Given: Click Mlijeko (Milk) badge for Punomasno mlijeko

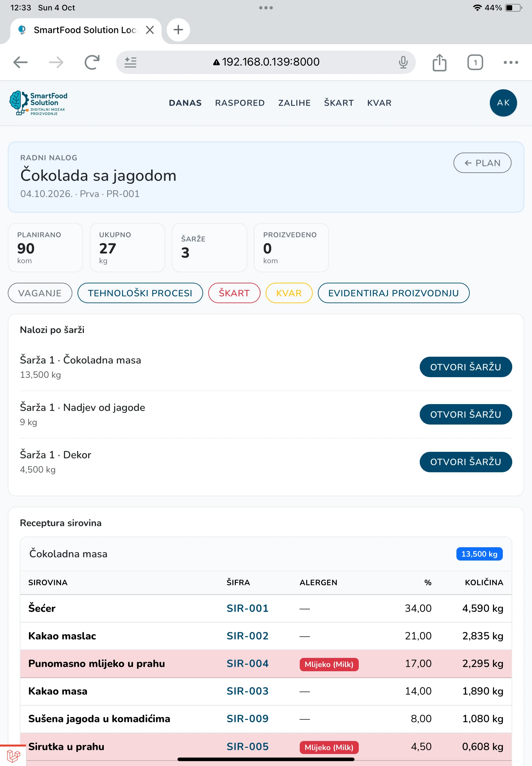Looking at the screenshot, I should click(329, 664).
